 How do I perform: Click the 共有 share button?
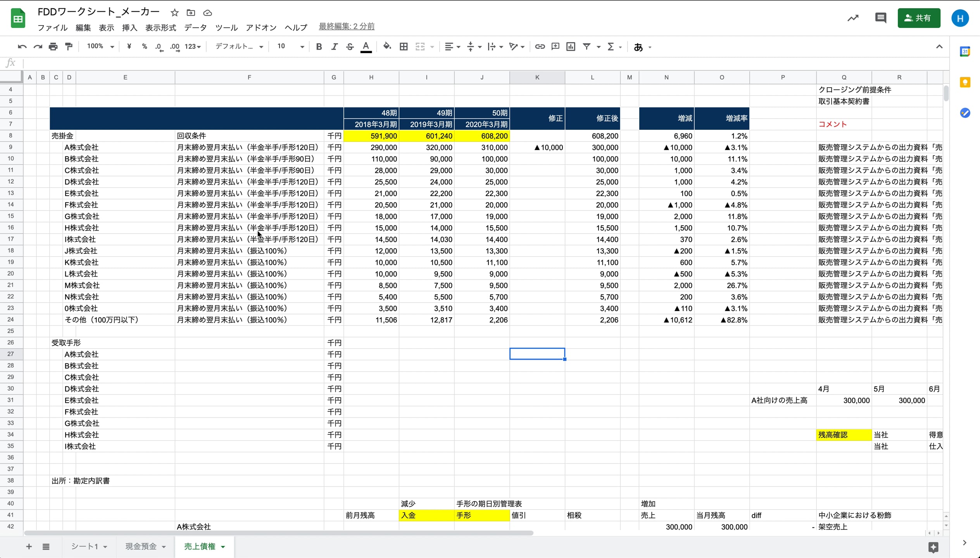pos(918,18)
